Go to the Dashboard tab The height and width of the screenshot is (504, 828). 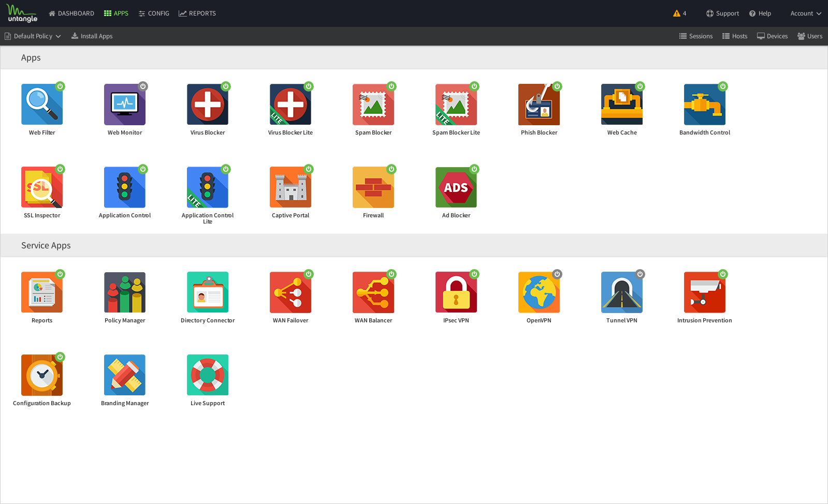71,13
